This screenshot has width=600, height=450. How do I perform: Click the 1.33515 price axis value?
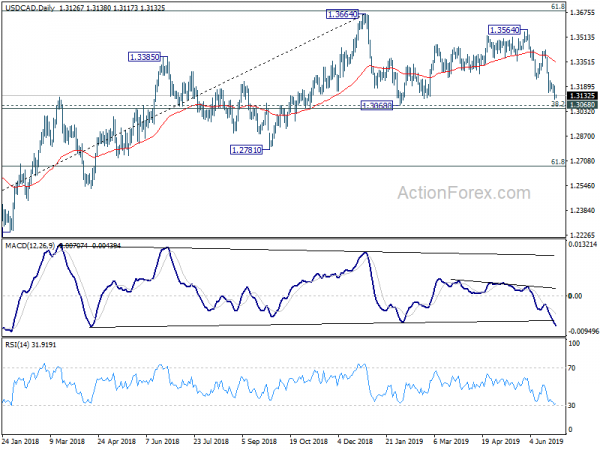coord(582,62)
